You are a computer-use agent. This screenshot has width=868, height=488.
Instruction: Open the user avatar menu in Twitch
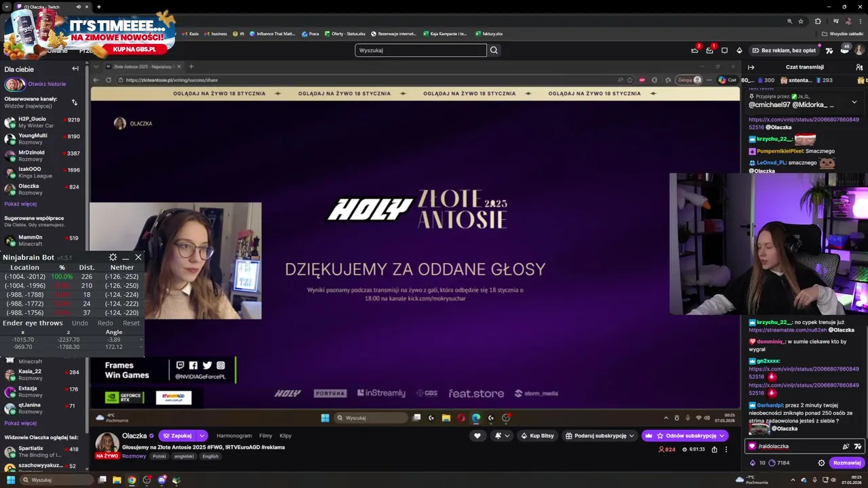point(859,50)
